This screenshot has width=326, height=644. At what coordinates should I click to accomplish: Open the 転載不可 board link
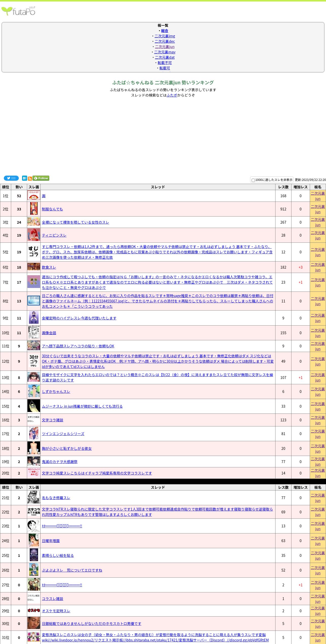click(x=165, y=63)
